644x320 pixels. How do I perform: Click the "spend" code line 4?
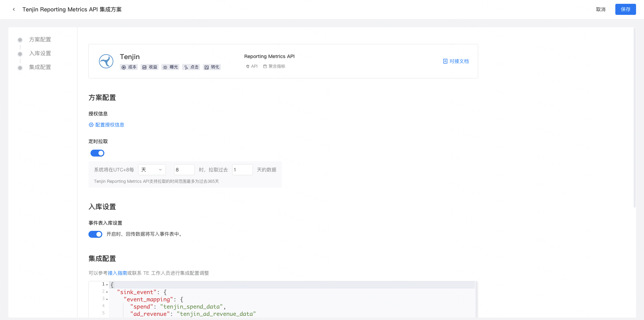[178, 307]
